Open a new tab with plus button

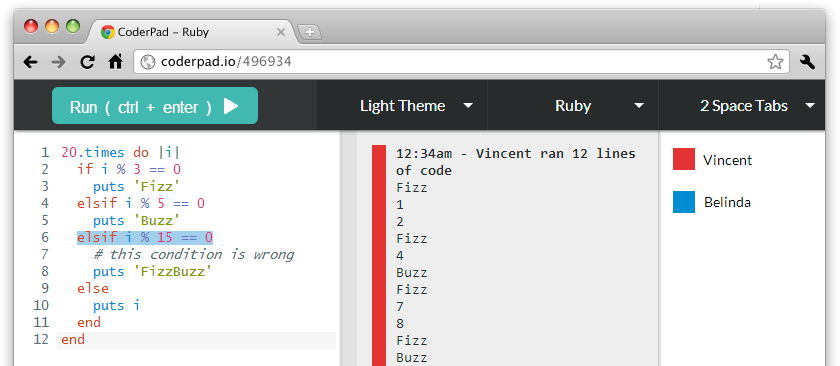point(310,32)
